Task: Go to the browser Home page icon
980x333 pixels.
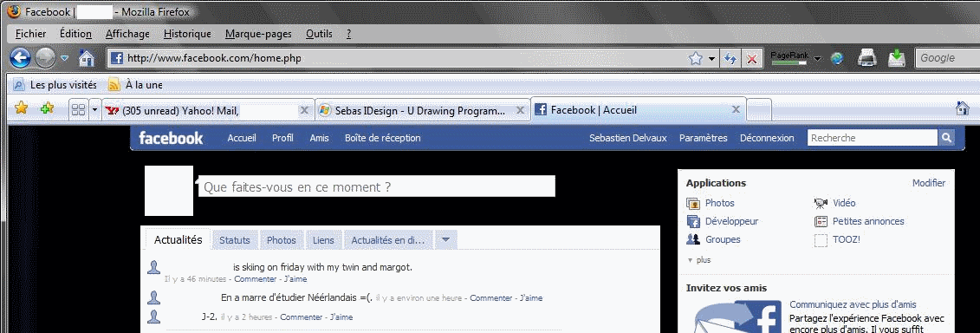Action: tap(87, 58)
